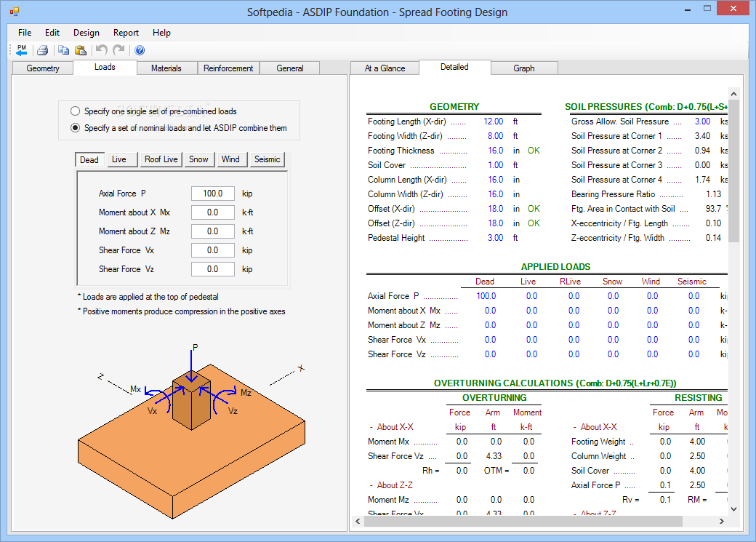Click the results panel scroll down arrow
Image resolution: width=756 pixels, height=542 pixels.
click(x=733, y=509)
